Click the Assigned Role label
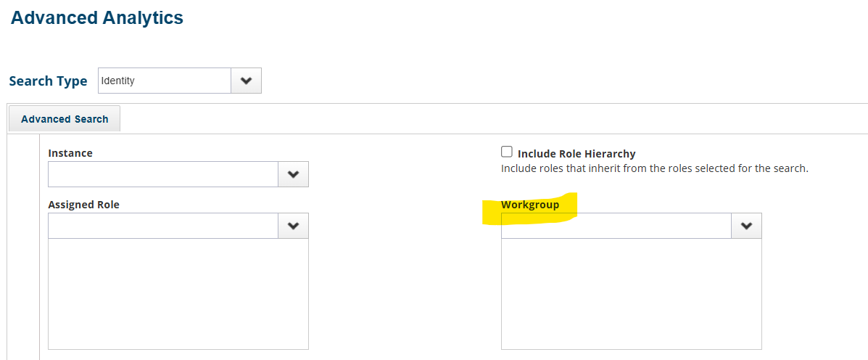Image resolution: width=868 pixels, height=360 pixels. [83, 205]
